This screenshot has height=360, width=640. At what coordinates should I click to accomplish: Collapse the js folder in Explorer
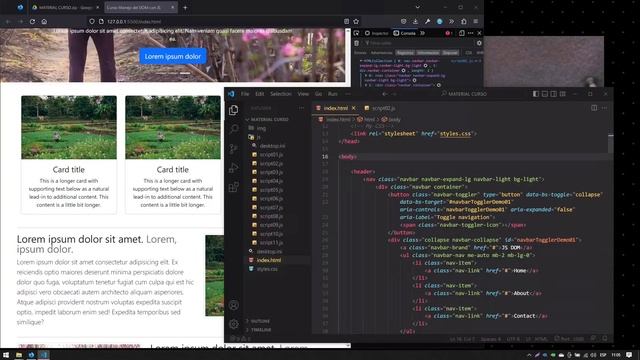[x=258, y=137]
